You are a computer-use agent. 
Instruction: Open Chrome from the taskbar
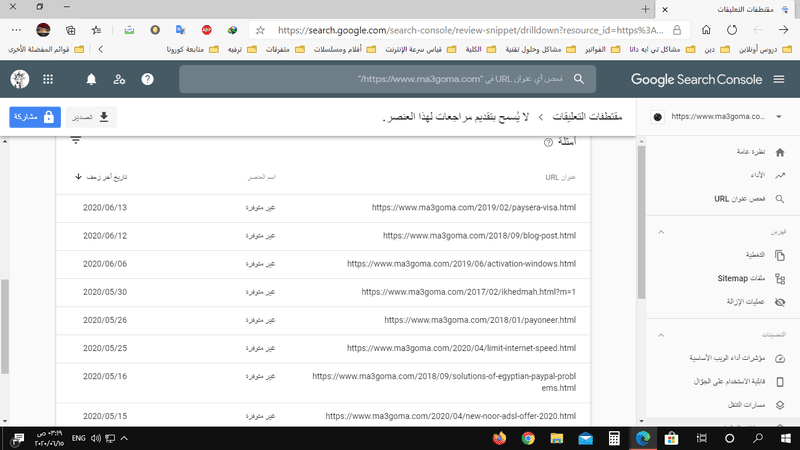pos(528,438)
